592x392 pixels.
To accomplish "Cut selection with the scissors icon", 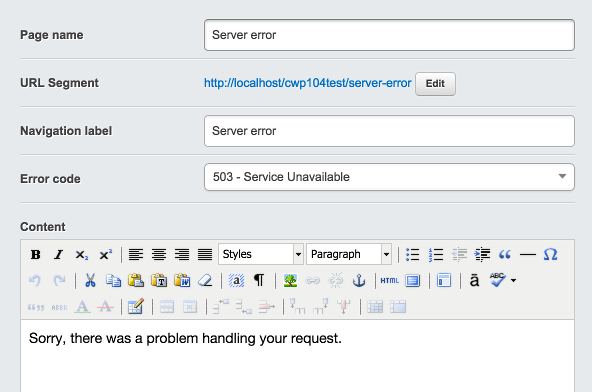I will point(90,281).
